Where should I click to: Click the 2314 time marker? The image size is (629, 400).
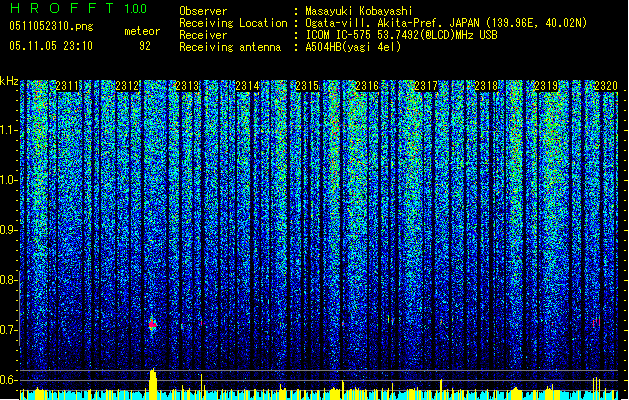247,86
